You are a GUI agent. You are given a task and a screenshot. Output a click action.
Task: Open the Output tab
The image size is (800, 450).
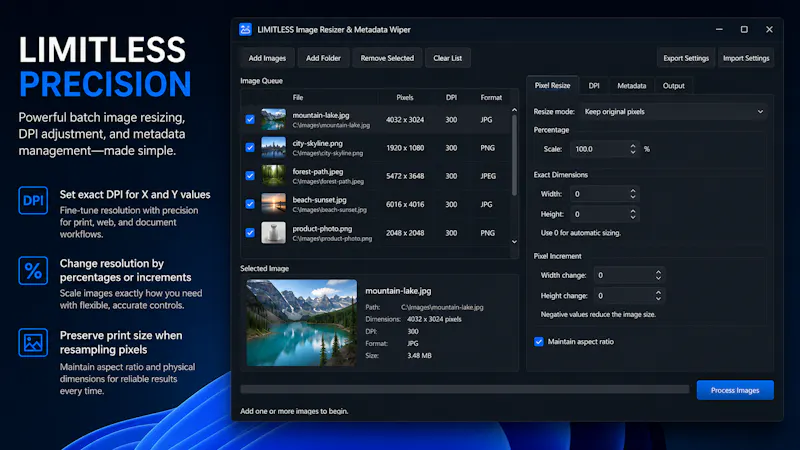pos(673,86)
